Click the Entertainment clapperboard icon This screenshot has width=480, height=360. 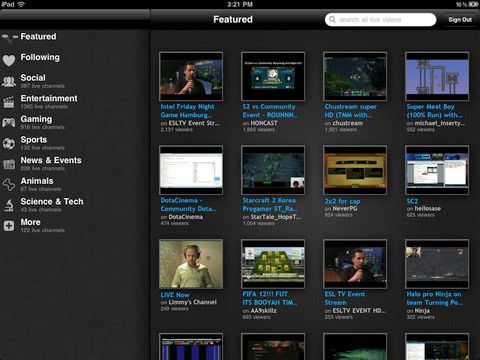[9, 102]
